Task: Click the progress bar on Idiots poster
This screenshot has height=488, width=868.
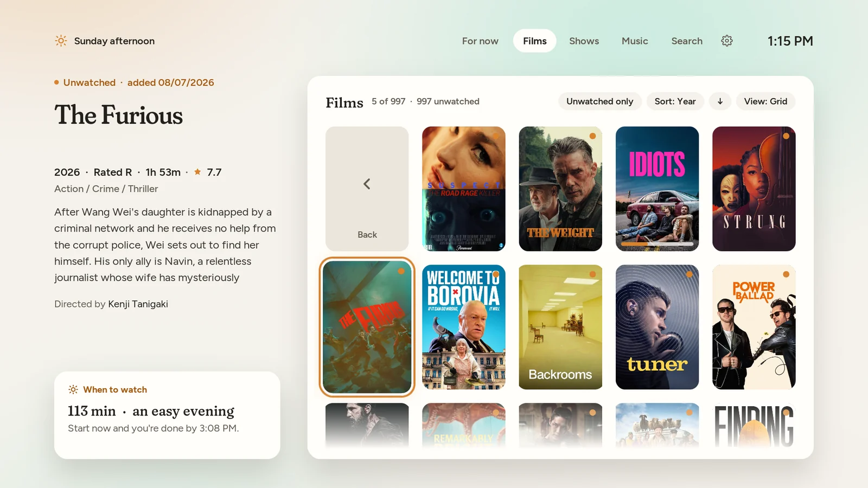Action: click(x=657, y=244)
